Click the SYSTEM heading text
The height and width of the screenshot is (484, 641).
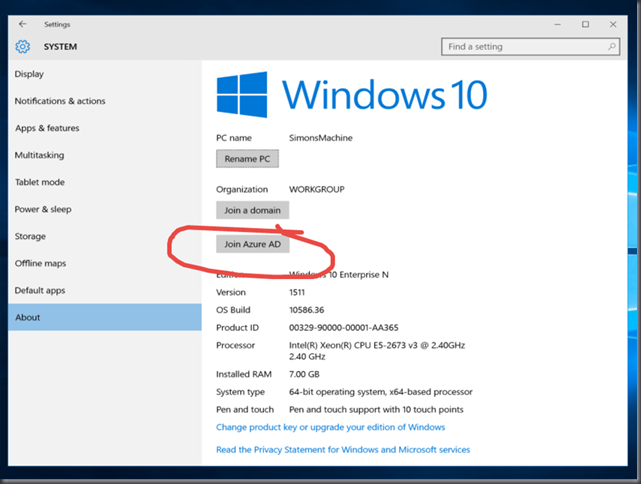click(x=61, y=47)
